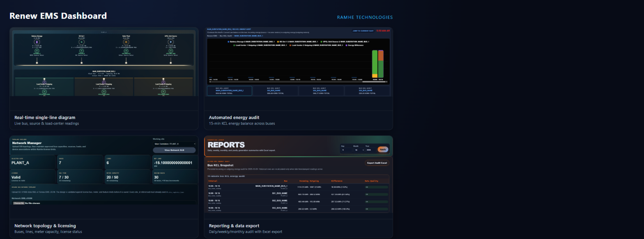
Task: Click the Choose file button
Action: pyautogui.click(x=19, y=203)
